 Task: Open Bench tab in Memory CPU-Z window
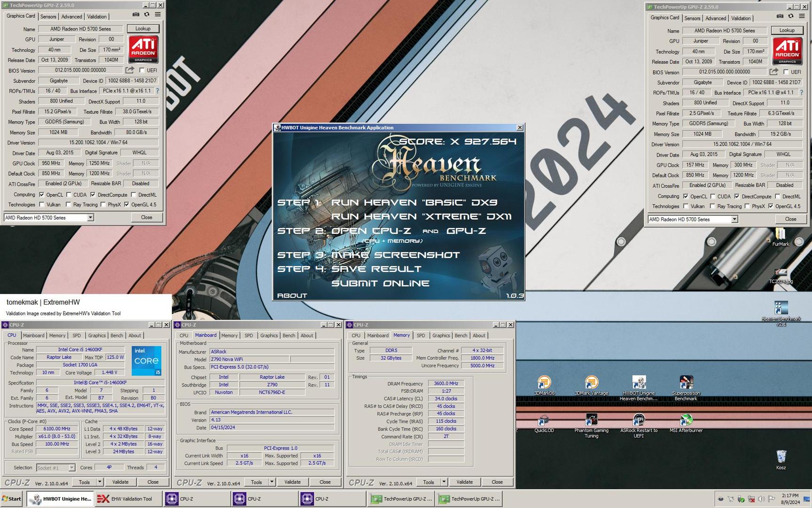tap(461, 335)
